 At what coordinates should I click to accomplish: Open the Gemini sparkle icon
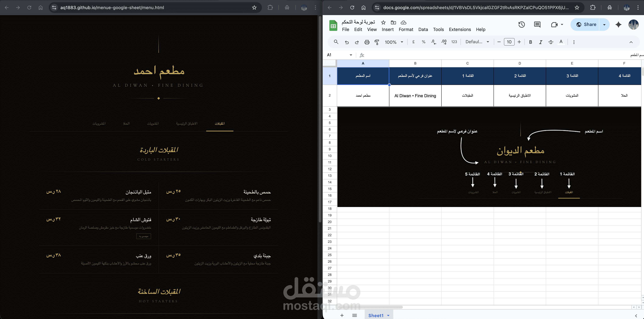click(619, 25)
